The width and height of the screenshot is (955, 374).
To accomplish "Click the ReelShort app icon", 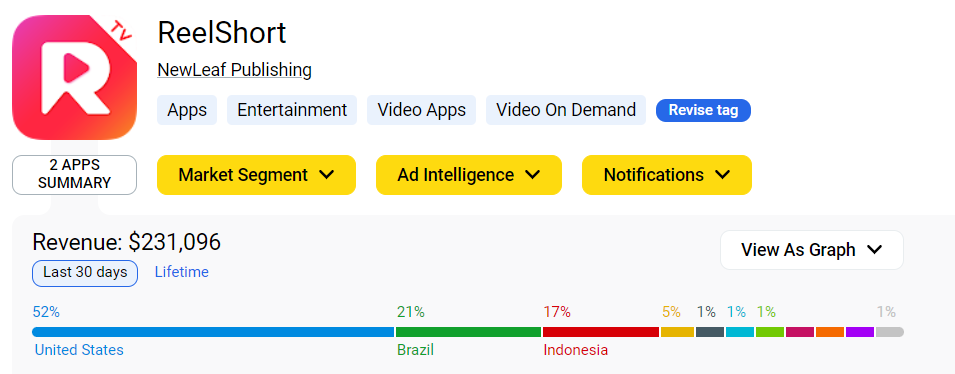I will click(74, 77).
